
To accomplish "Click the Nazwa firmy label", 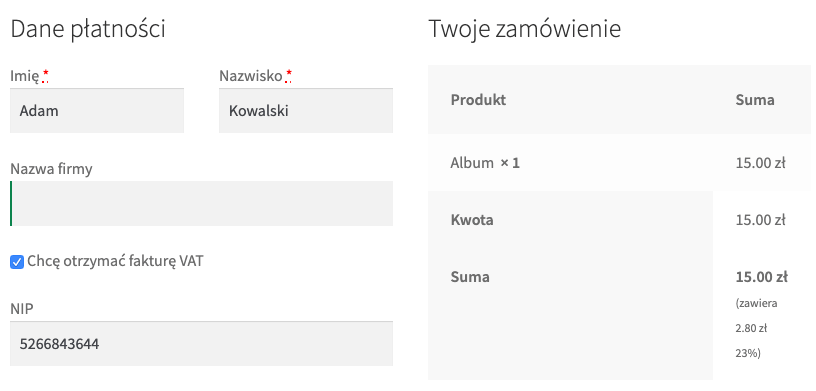I will (x=52, y=169).
